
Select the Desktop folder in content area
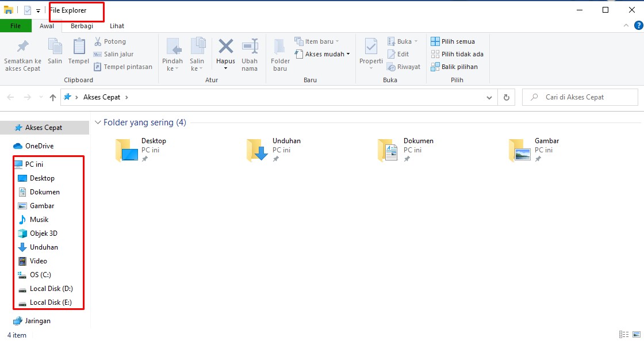(141, 150)
